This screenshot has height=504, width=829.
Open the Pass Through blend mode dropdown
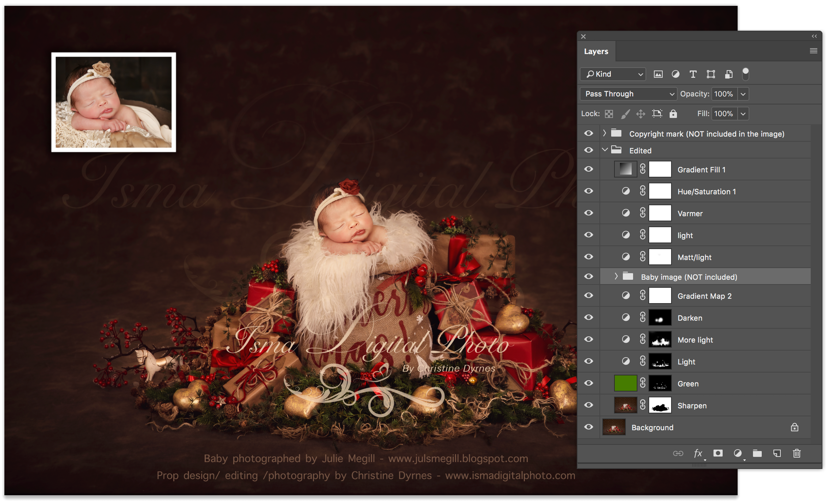[x=628, y=94]
